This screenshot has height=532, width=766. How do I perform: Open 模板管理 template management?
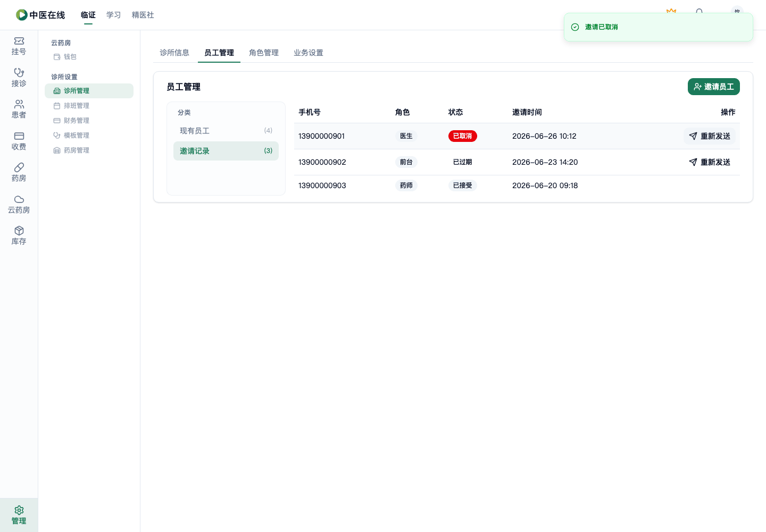coord(89,136)
